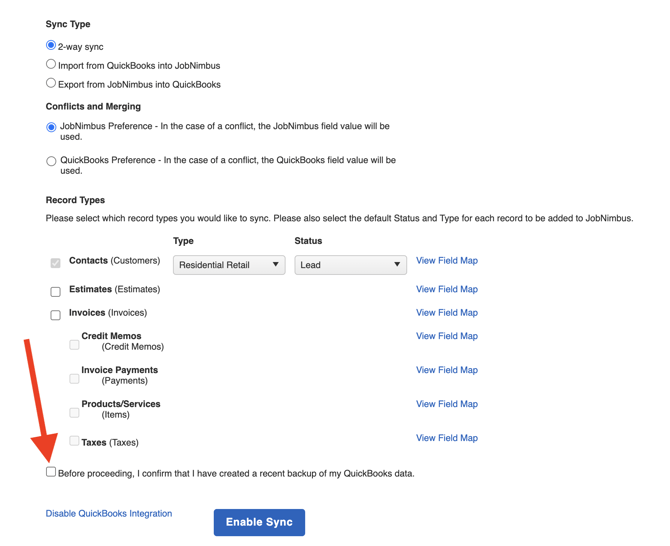Screen dimensions: 670x546
Task: Tick the Invoice Payments checkbox
Action: [x=74, y=379]
